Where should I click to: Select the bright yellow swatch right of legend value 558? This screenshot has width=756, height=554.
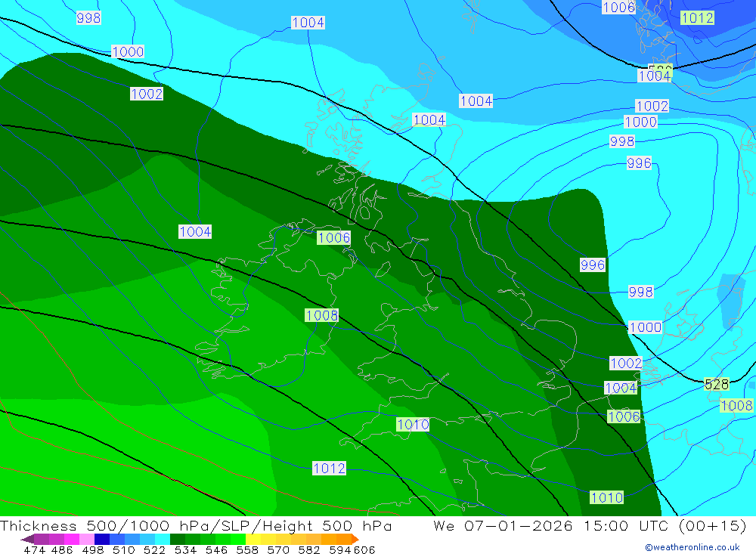click(253, 539)
